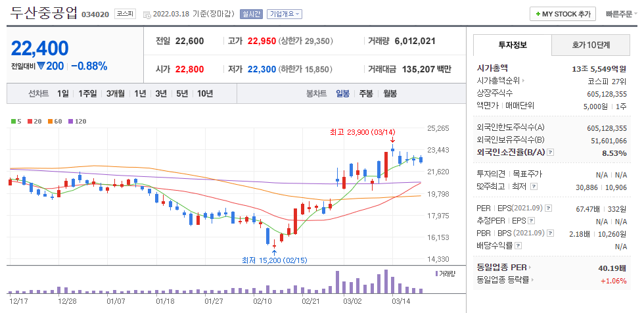Switch to the 호가10단계 tab

[x=591, y=45]
